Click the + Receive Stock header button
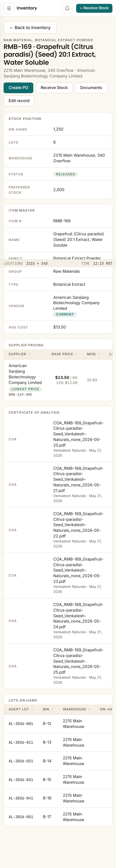 (94, 8)
